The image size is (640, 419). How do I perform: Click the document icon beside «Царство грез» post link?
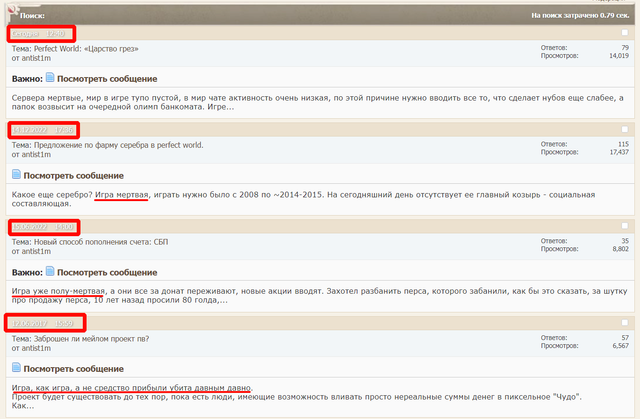[x=50, y=77]
